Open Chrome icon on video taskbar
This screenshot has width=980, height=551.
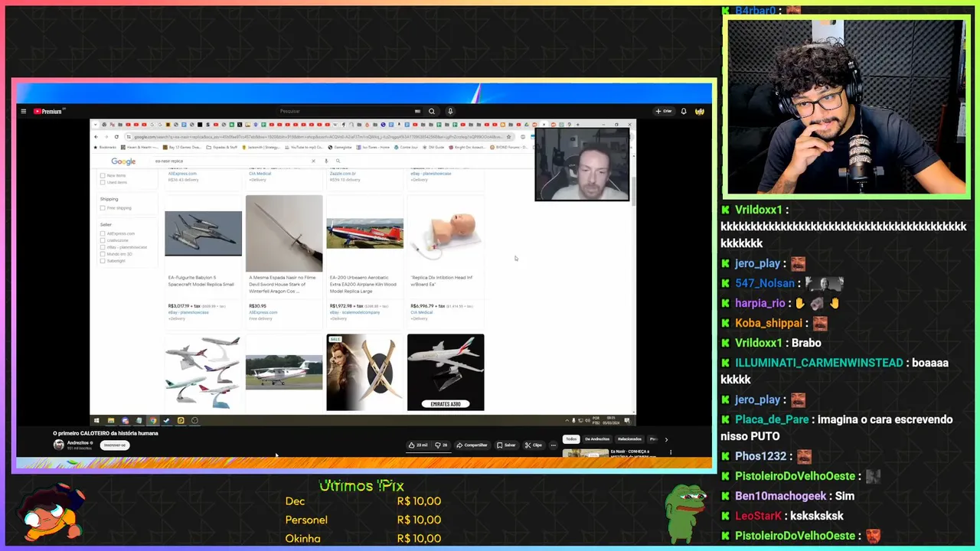(153, 420)
